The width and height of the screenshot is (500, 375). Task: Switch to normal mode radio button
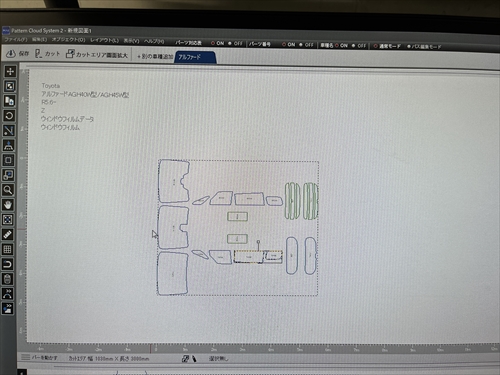click(387, 46)
